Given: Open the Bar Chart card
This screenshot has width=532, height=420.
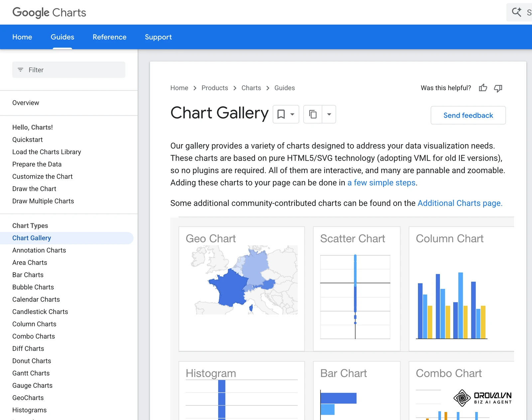Looking at the screenshot, I should (x=357, y=391).
